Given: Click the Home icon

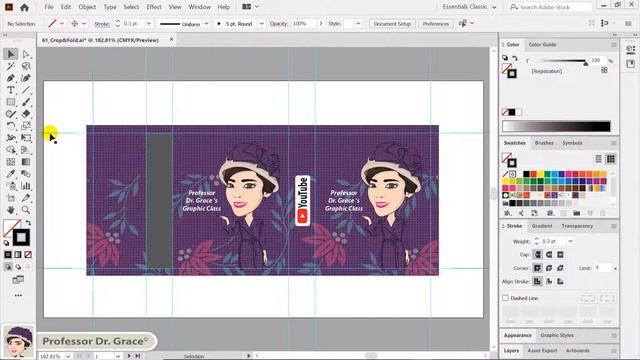Looking at the screenshot, I should click(x=24, y=7).
